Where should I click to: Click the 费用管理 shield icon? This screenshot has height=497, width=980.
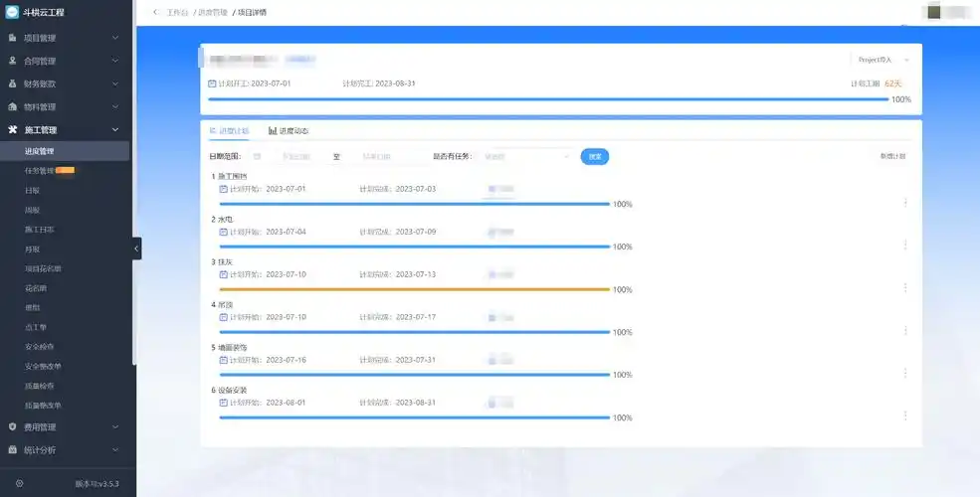point(13,427)
